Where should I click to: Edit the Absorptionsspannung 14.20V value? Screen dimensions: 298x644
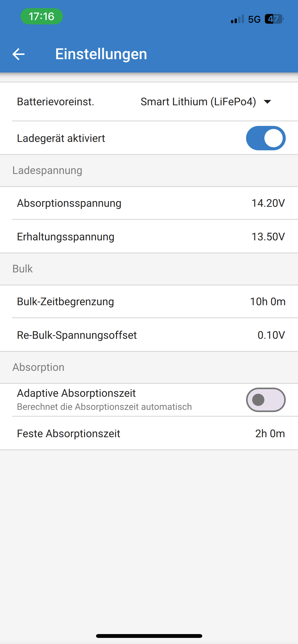click(x=268, y=203)
